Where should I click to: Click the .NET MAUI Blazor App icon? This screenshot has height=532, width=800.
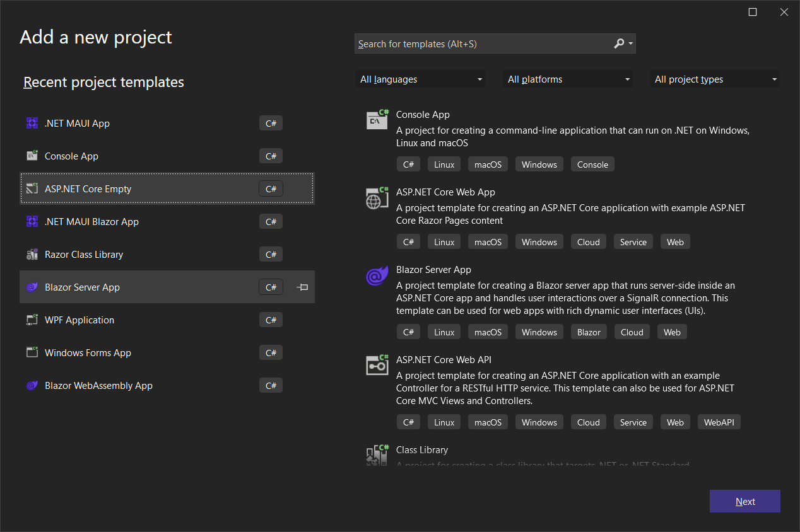tap(32, 222)
